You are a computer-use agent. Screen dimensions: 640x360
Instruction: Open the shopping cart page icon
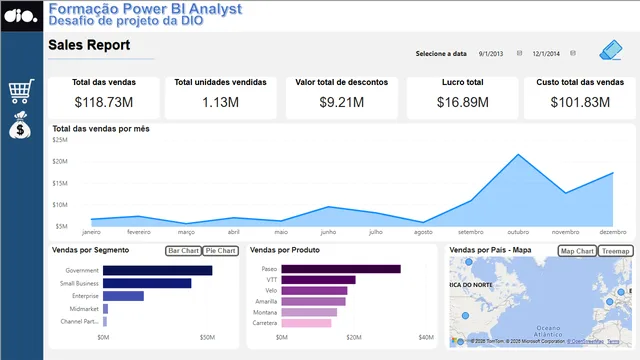[x=21, y=91]
